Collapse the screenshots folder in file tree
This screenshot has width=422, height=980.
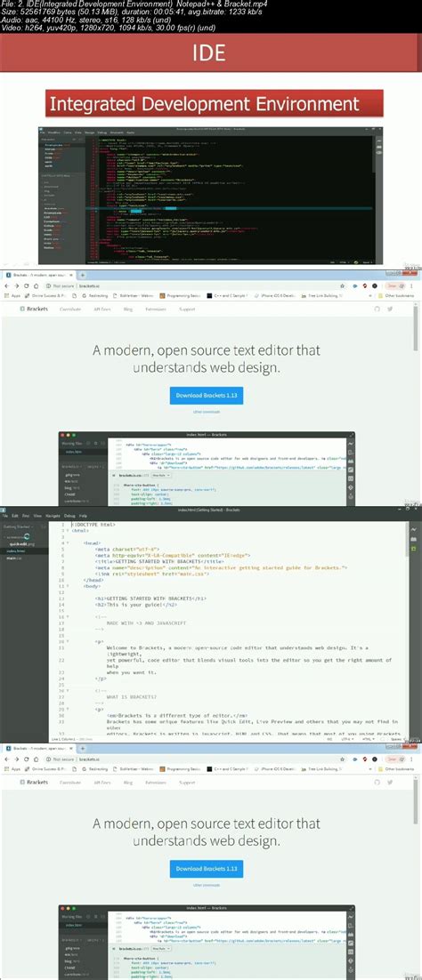point(5,537)
